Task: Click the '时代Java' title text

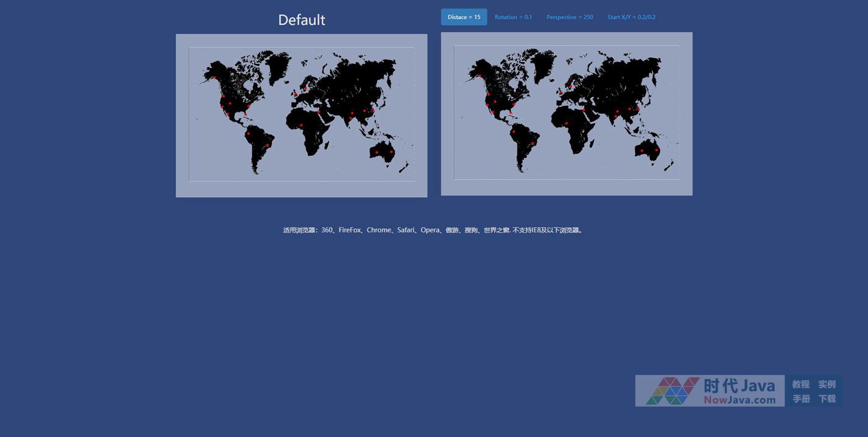Action: [739, 385]
